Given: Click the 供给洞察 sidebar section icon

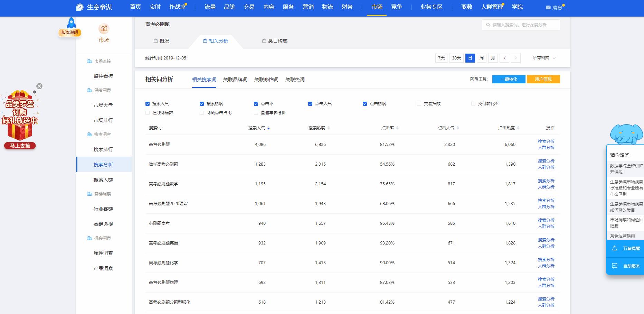Looking at the screenshot, I should pos(89,90).
